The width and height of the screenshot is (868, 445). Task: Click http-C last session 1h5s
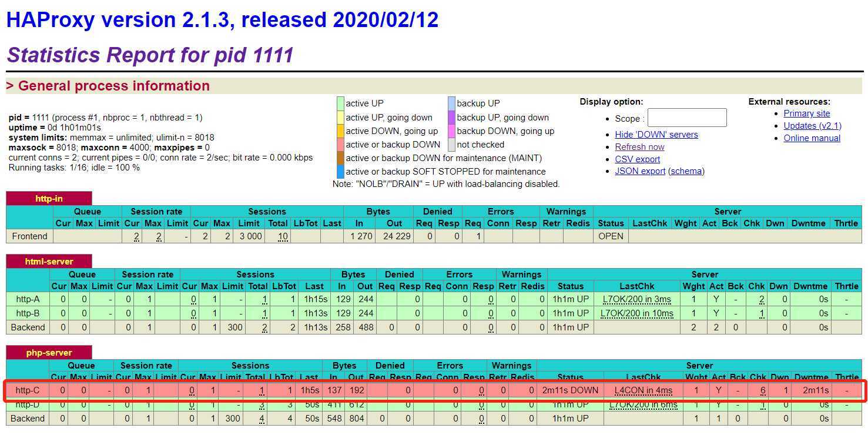tap(310, 390)
